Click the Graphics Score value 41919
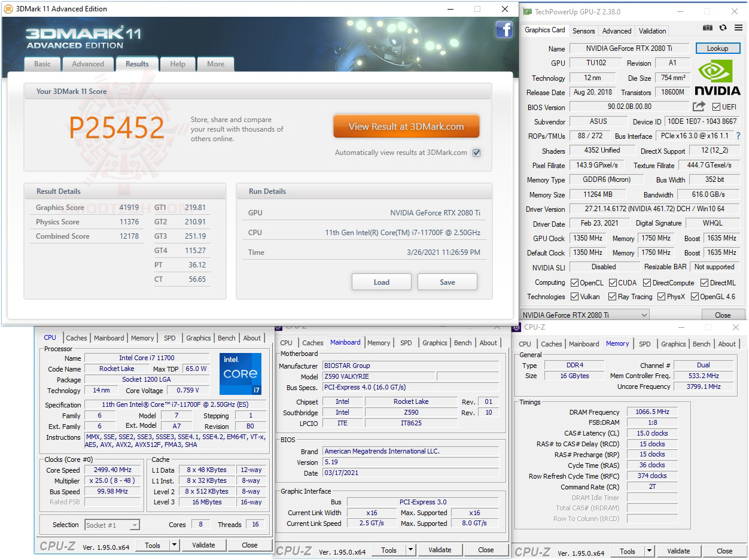This screenshot has height=560, width=749. coord(129,208)
